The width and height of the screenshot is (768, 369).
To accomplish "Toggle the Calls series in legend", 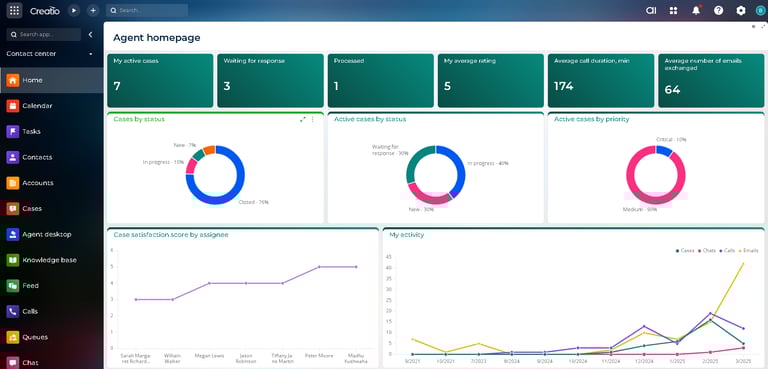I will tap(728, 250).
